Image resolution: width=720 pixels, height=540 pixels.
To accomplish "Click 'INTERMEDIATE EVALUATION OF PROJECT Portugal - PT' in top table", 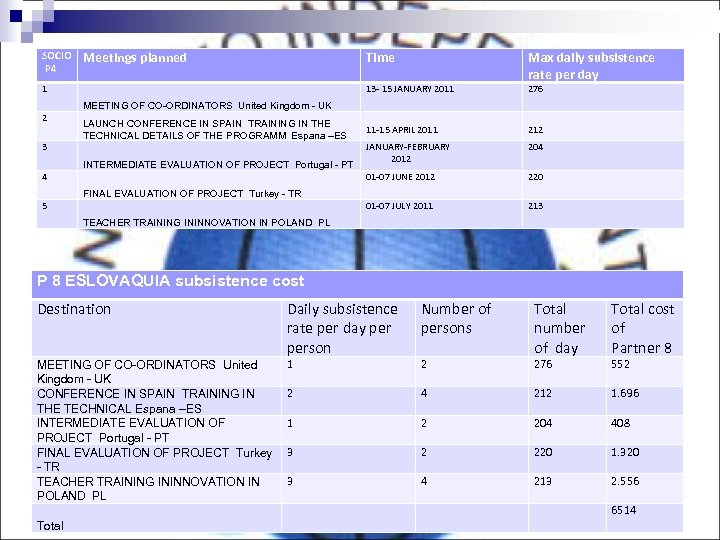I will tap(218, 164).
